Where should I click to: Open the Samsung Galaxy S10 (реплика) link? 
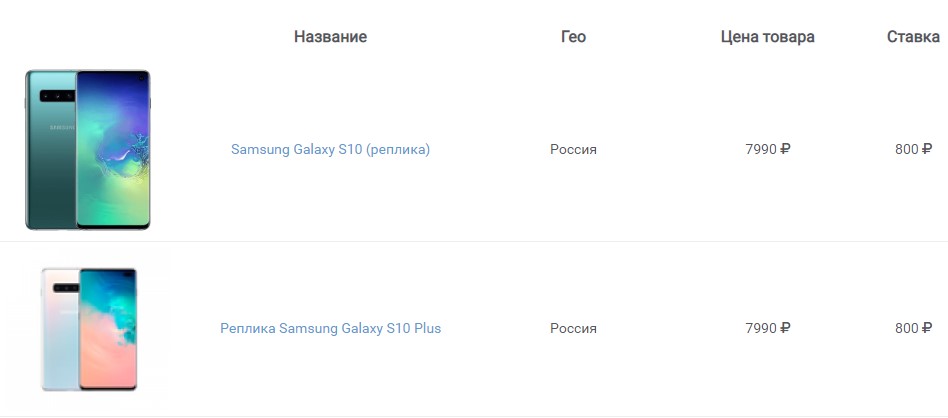point(330,149)
